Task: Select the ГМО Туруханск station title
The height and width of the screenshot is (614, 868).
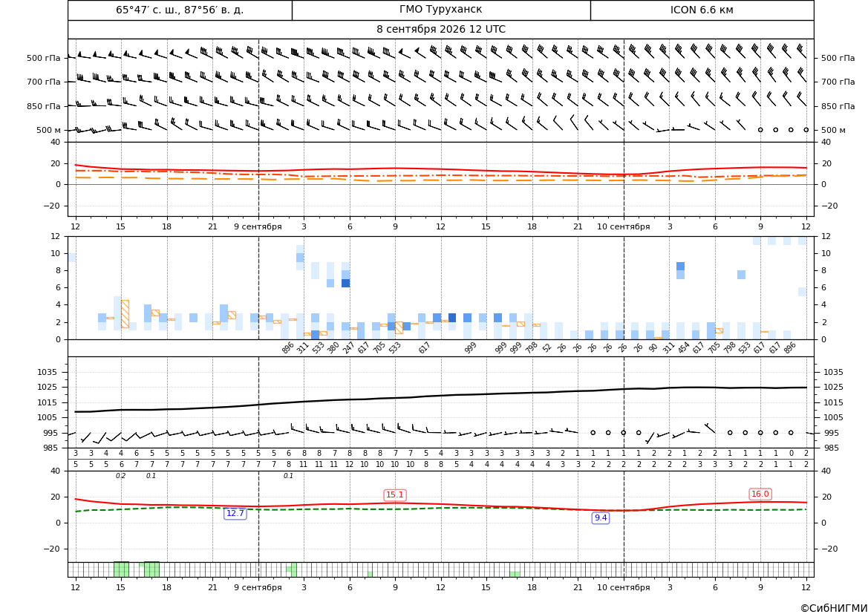Action: click(x=440, y=10)
